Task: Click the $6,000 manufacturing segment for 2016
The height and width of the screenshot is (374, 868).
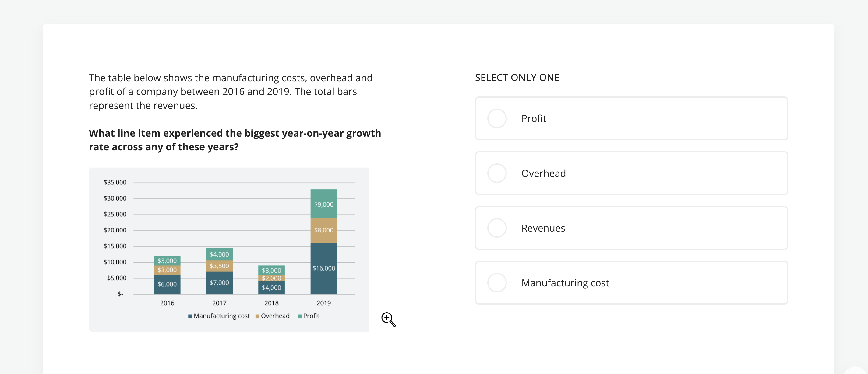Action: pos(167,285)
